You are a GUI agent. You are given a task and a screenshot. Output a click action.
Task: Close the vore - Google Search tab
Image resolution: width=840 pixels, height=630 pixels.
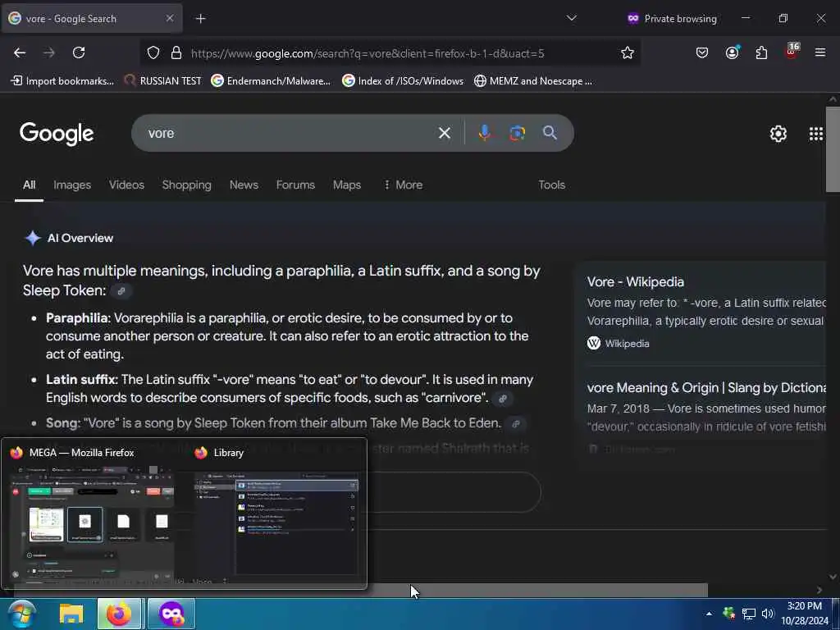click(169, 18)
